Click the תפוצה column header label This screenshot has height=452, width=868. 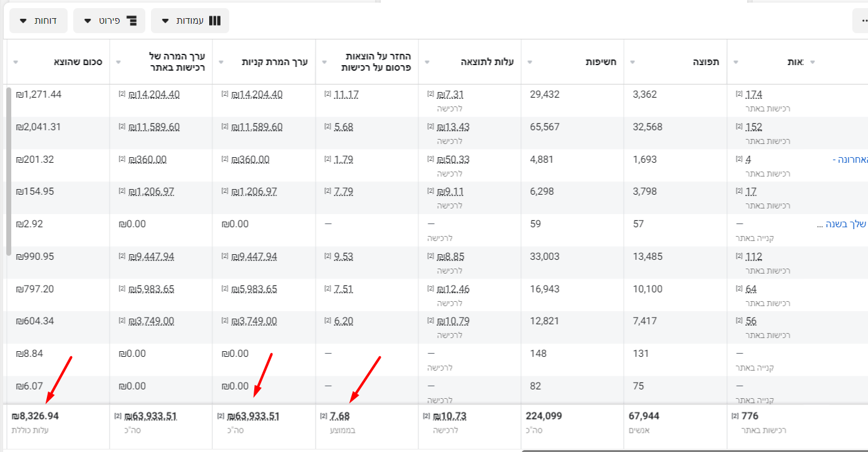[x=707, y=62]
